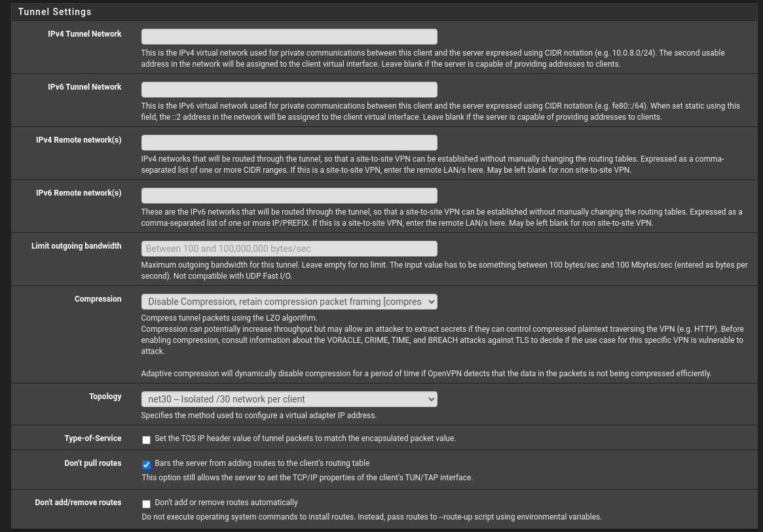Image resolution: width=763 pixels, height=532 pixels.
Task: Click the Topology field label
Action: point(105,397)
